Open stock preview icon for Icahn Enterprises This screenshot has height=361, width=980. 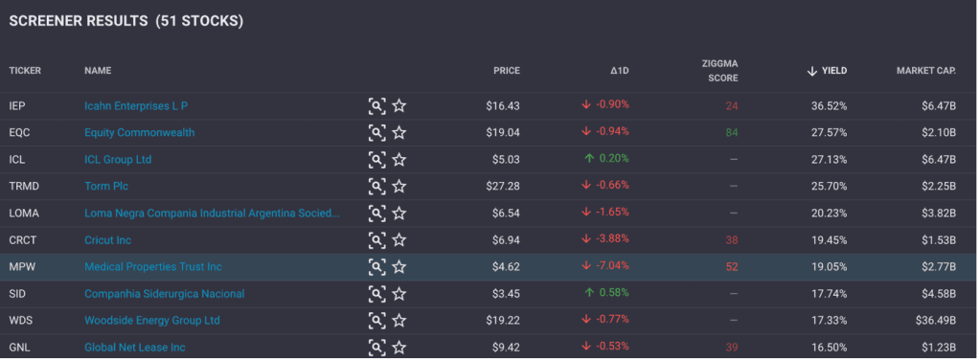coord(376,106)
